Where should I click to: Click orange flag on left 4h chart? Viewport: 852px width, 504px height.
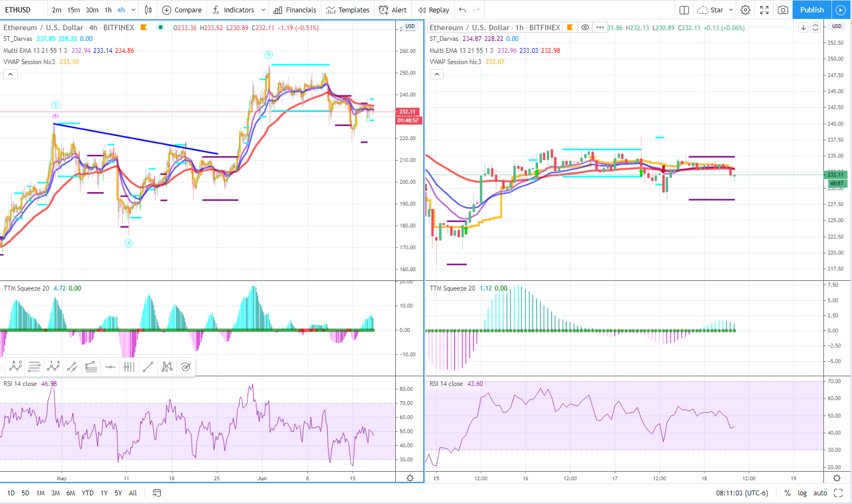[x=143, y=27]
